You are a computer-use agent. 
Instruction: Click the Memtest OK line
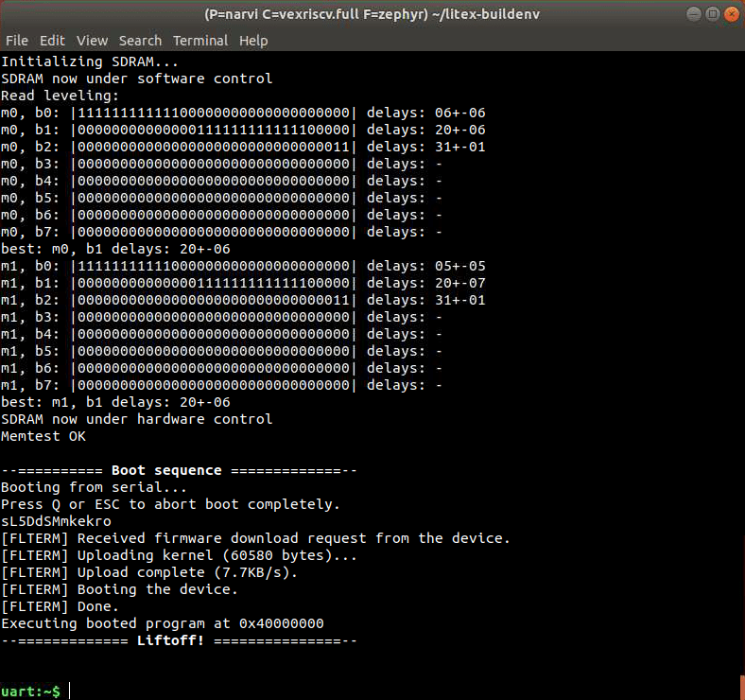(43, 436)
